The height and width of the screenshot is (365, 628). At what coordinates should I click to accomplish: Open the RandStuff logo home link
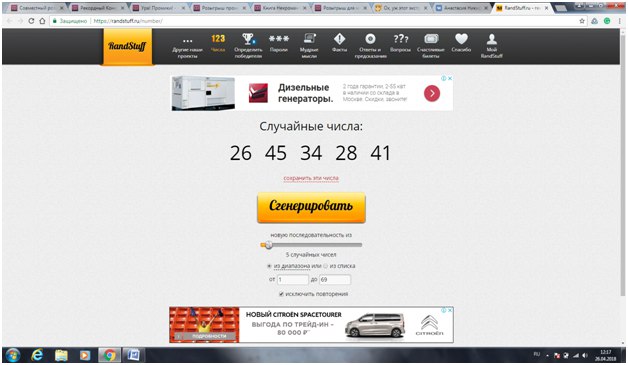tap(127, 47)
